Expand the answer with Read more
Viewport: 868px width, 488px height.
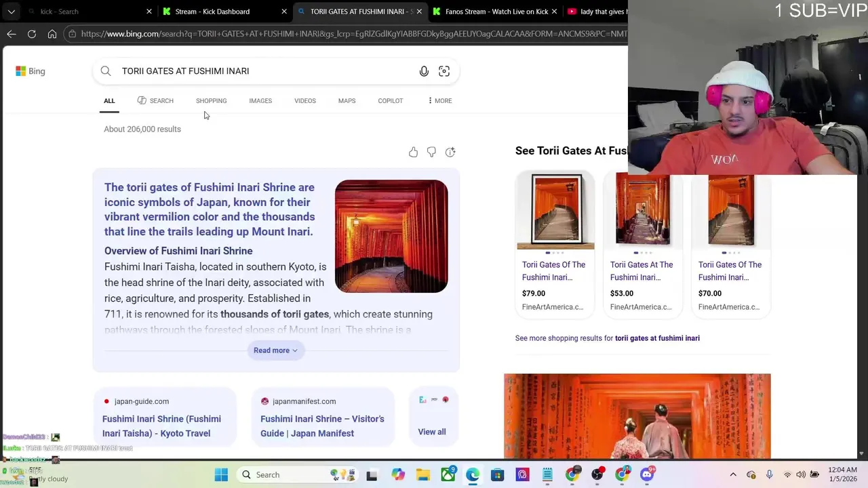(275, 350)
